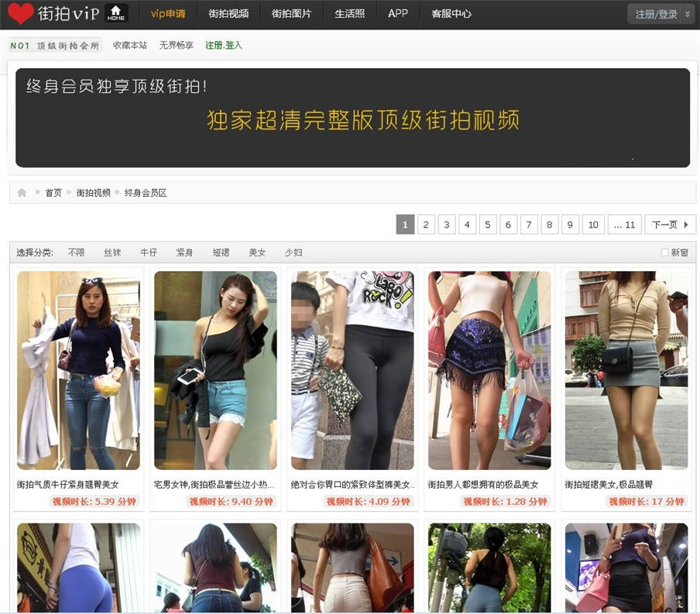Select the 不限 category filter

point(76,252)
